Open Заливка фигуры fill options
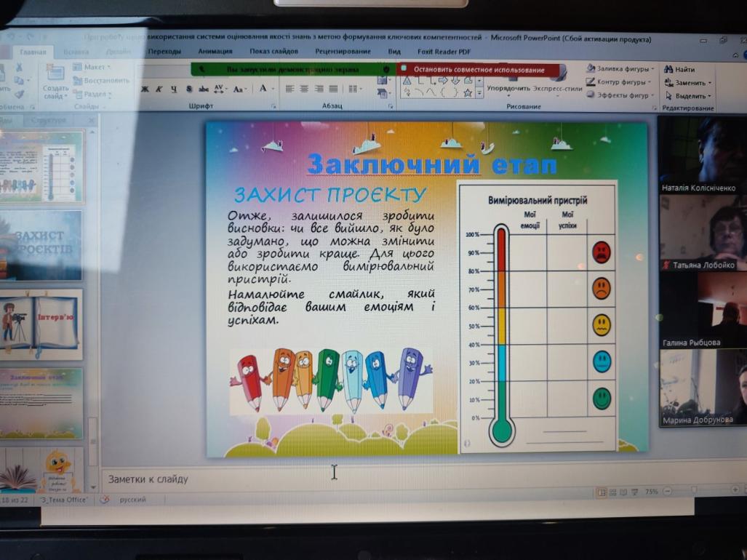The width and height of the screenshot is (747, 560). tap(620, 68)
